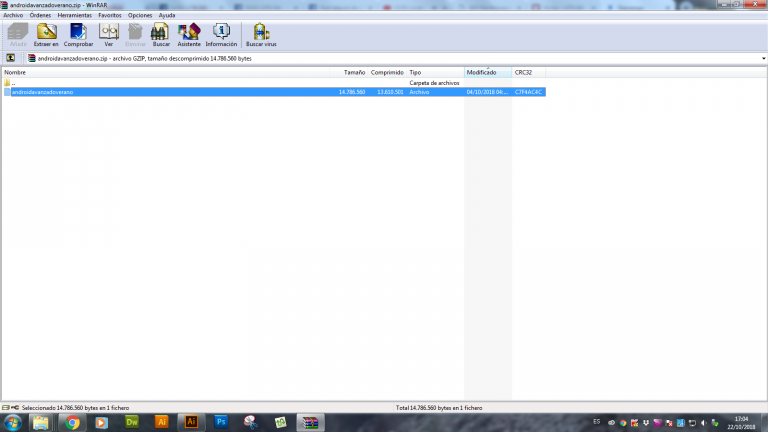768x432 pixels.
Task: Open the Ver file viewer icon
Action: pyautogui.click(x=109, y=35)
